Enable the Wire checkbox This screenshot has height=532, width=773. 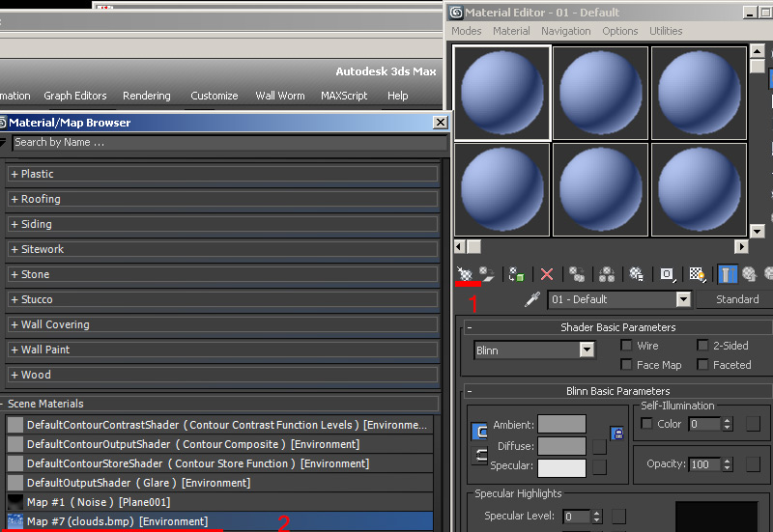click(626, 346)
